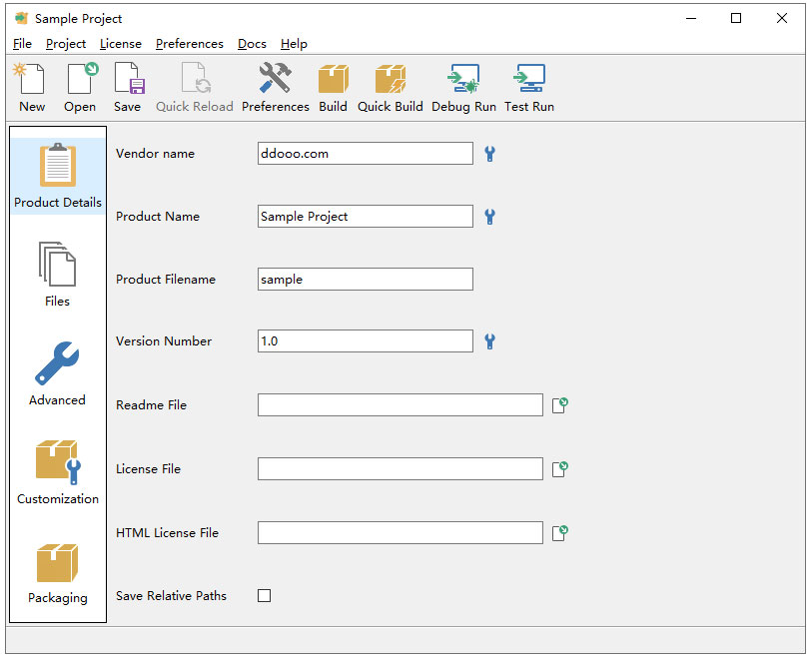Viewport: 812px width, 660px height.
Task: Click the Save toolbar icon
Action: (128, 87)
